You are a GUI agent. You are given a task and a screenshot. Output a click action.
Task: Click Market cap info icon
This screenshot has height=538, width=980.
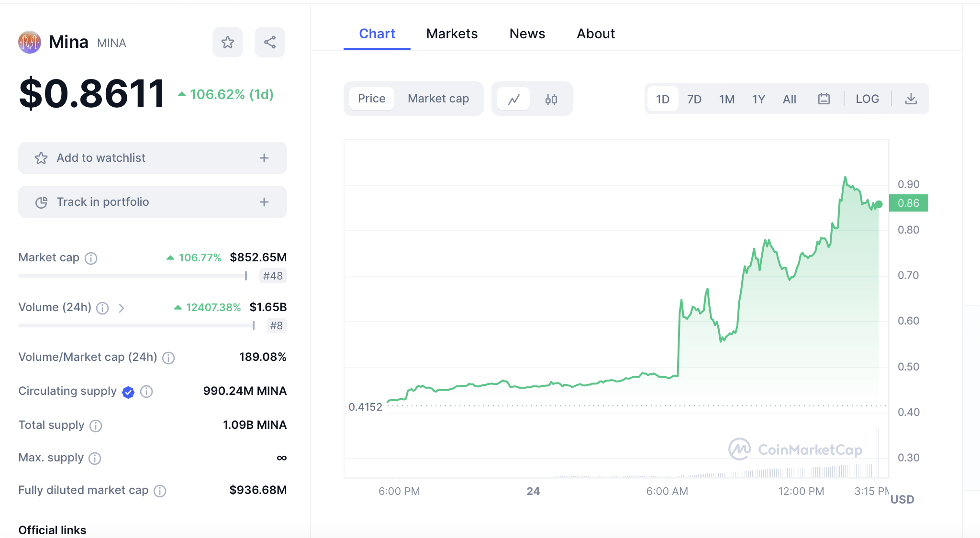coord(91,258)
